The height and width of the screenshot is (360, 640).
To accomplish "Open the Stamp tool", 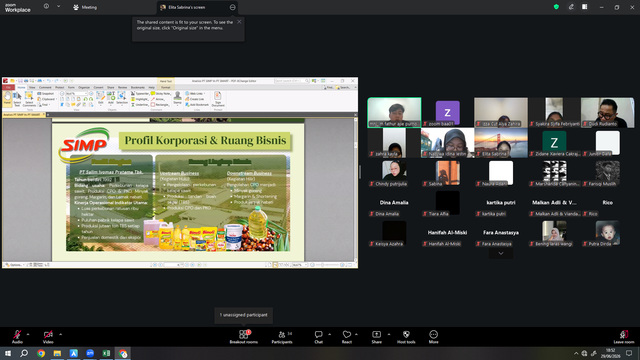I will [x=177, y=98].
